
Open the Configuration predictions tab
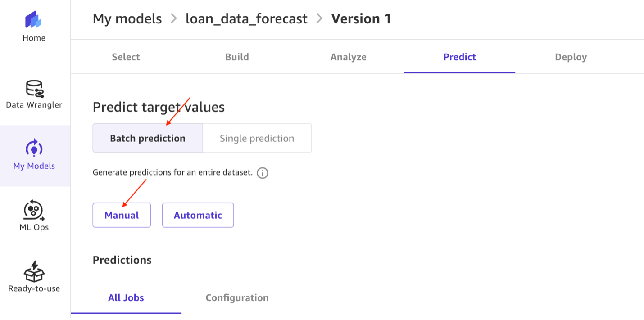pos(237,298)
